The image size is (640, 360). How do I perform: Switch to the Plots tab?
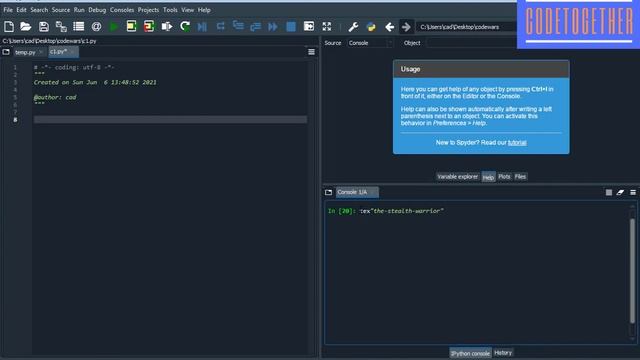click(504, 177)
